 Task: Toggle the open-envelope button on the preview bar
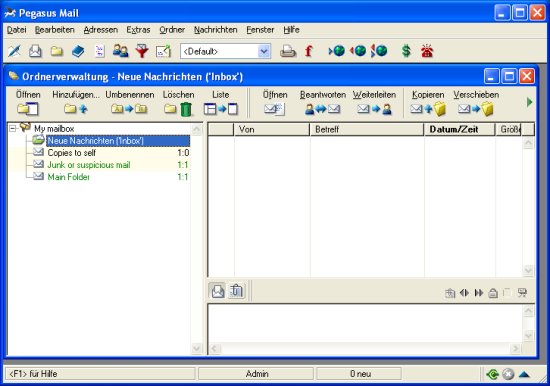(218, 291)
